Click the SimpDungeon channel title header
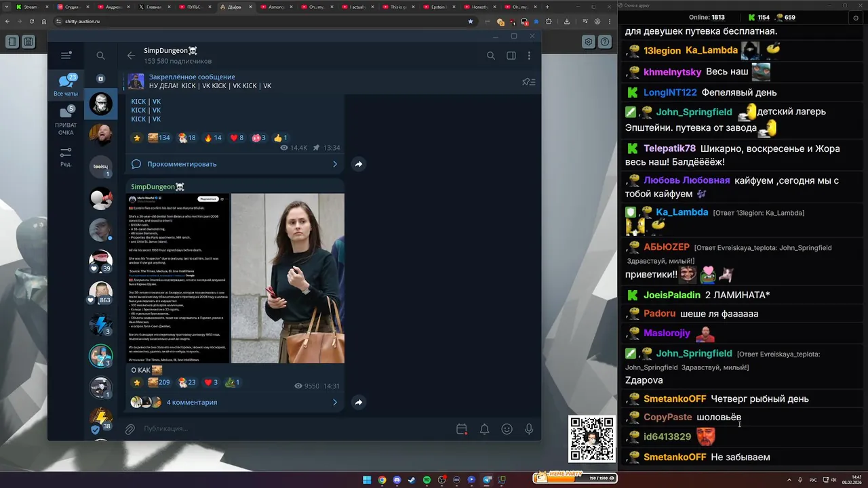 coord(171,51)
